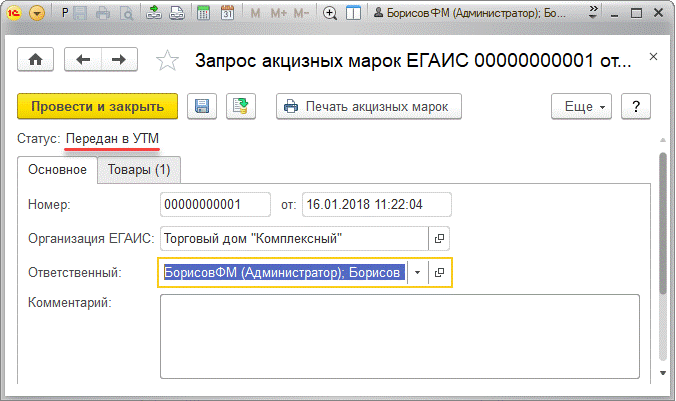Screen dimensions: 676x401
Task: Click the zoom magnifier icon
Action: point(330,13)
